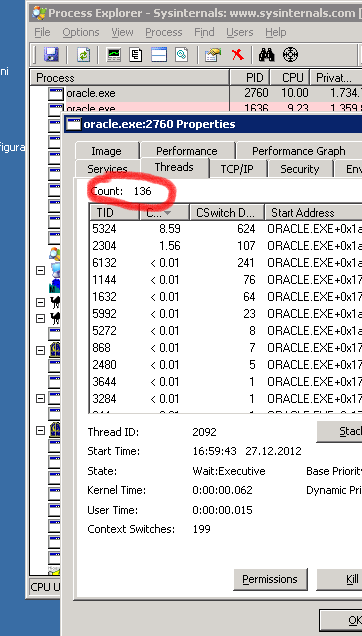Open the View menu
This screenshot has width=362, height=636.
pos(122,32)
